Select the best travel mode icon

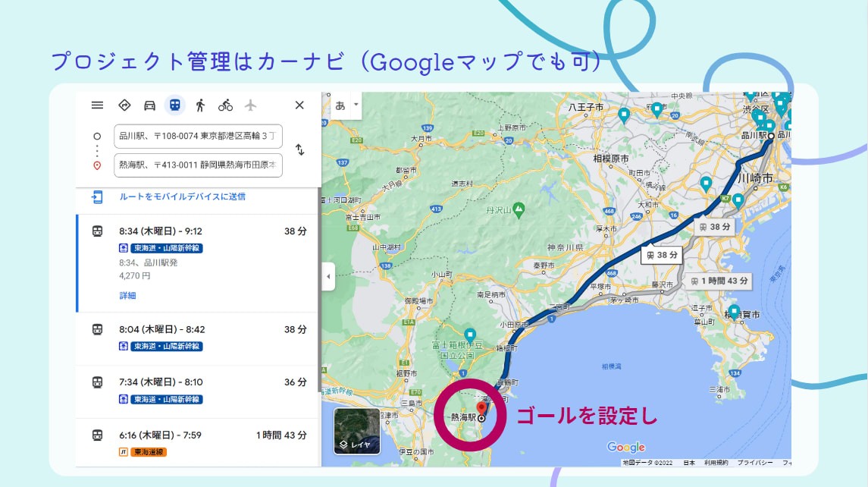click(x=124, y=105)
